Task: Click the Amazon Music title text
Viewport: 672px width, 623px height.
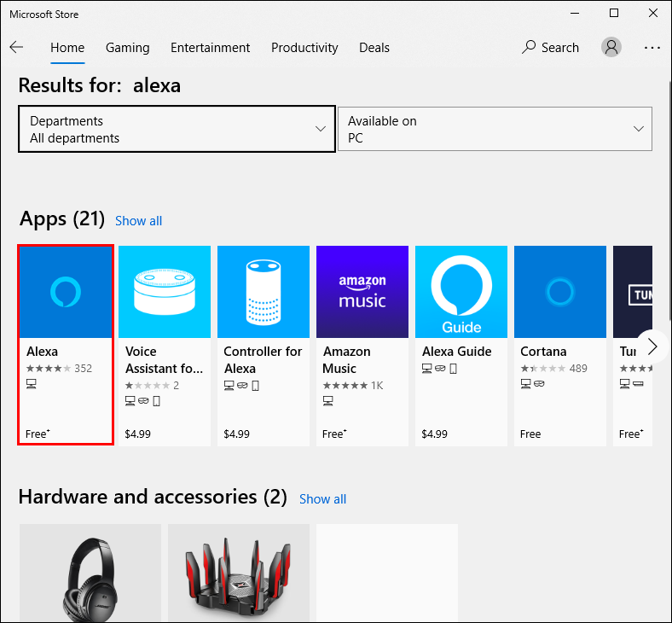Action: [x=346, y=360]
